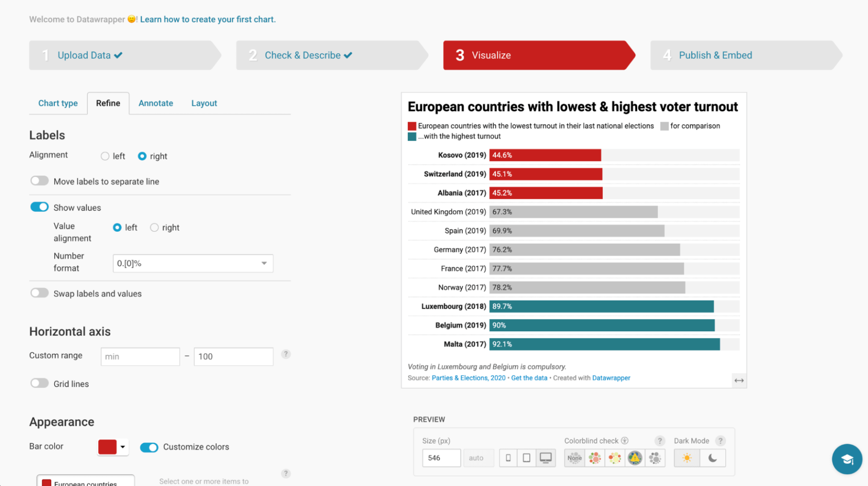Screen dimensions: 868x486
Task: Enable Grid lines toggle
Action: pos(40,383)
